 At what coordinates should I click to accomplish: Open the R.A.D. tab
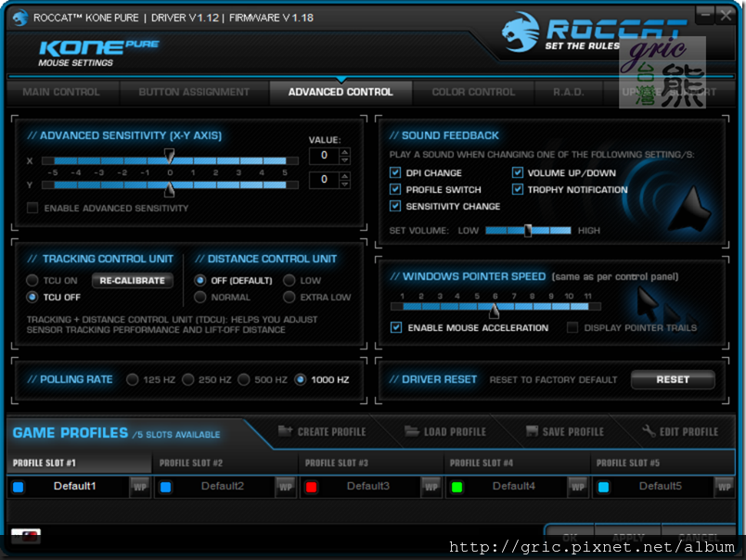tap(569, 92)
